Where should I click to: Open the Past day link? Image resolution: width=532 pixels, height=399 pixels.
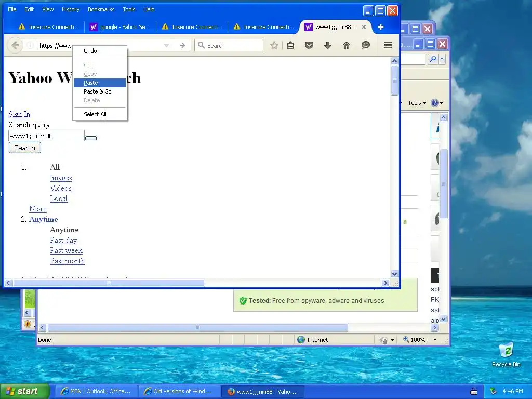click(x=63, y=240)
